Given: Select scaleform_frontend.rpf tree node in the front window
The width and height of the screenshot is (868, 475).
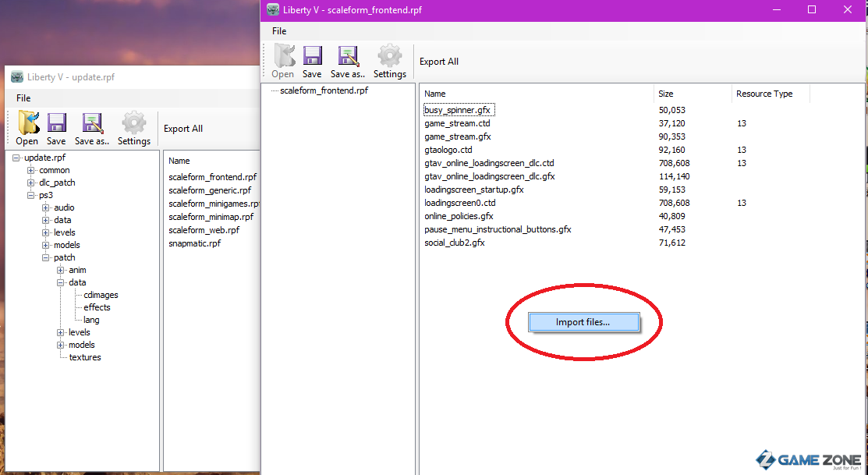Looking at the screenshot, I should 324,90.
